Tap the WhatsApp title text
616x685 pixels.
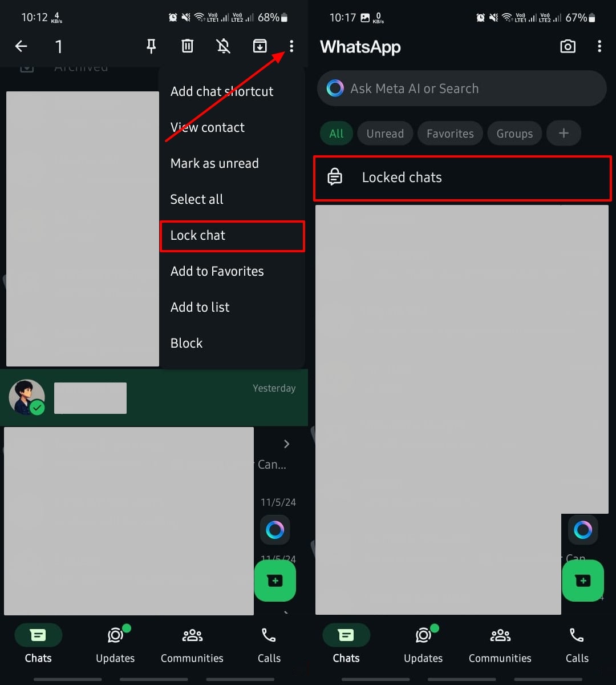pyautogui.click(x=360, y=47)
